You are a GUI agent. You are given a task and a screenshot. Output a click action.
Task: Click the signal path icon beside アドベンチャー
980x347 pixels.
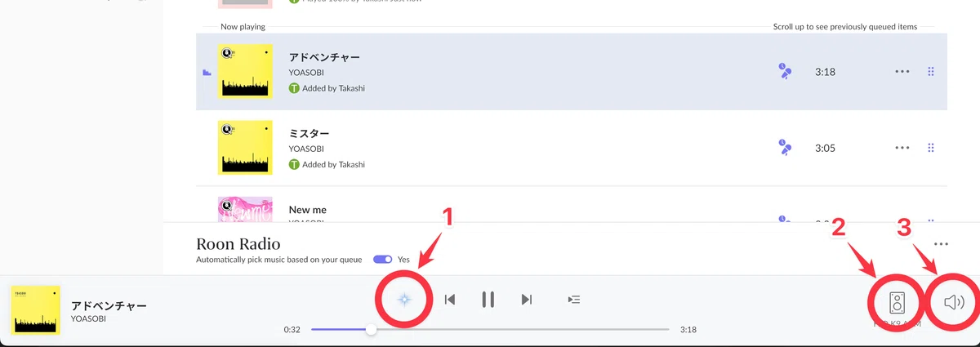click(207, 73)
